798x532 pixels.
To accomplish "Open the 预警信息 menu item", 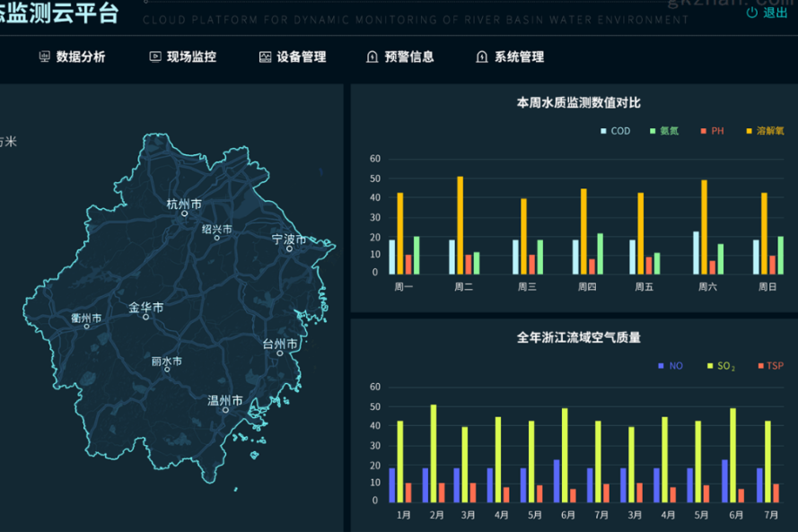I will 401,57.
